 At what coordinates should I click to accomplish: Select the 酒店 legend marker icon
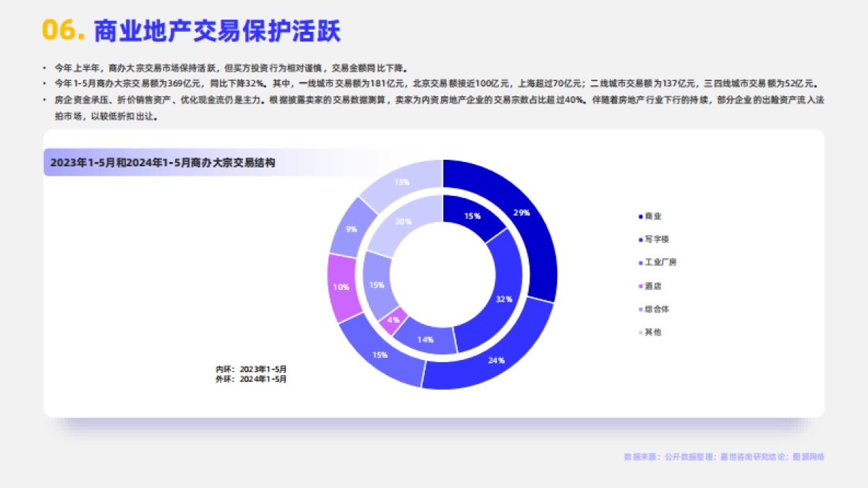pyautogui.click(x=639, y=286)
